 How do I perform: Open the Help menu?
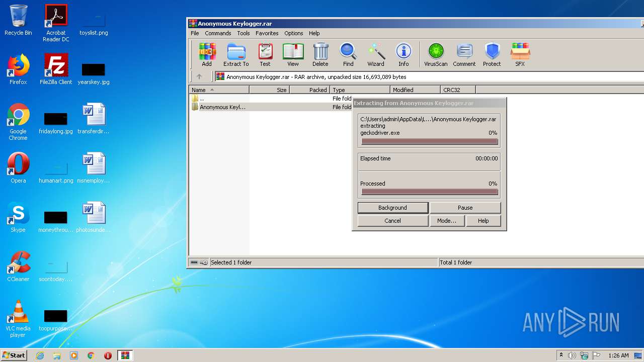tap(314, 33)
